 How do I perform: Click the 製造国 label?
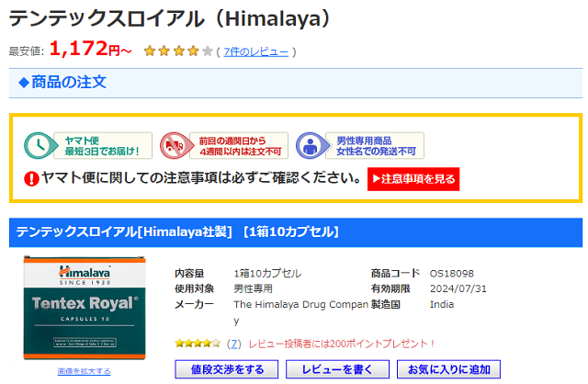(x=386, y=304)
